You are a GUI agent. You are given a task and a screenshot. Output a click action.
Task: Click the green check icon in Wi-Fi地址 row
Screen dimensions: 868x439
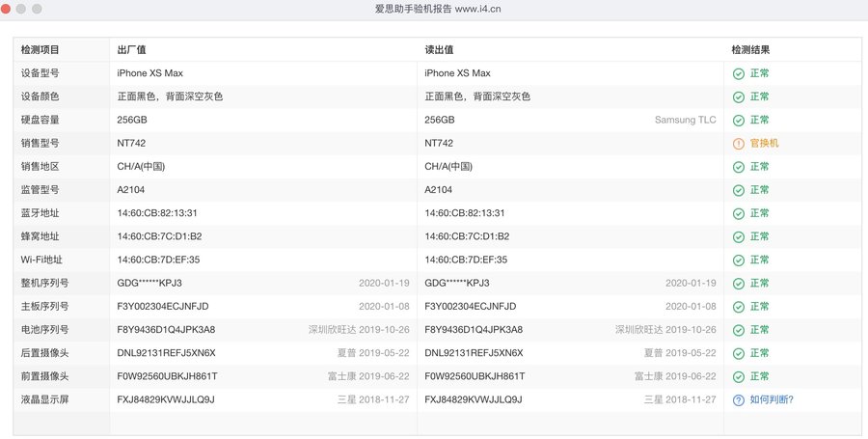click(739, 260)
